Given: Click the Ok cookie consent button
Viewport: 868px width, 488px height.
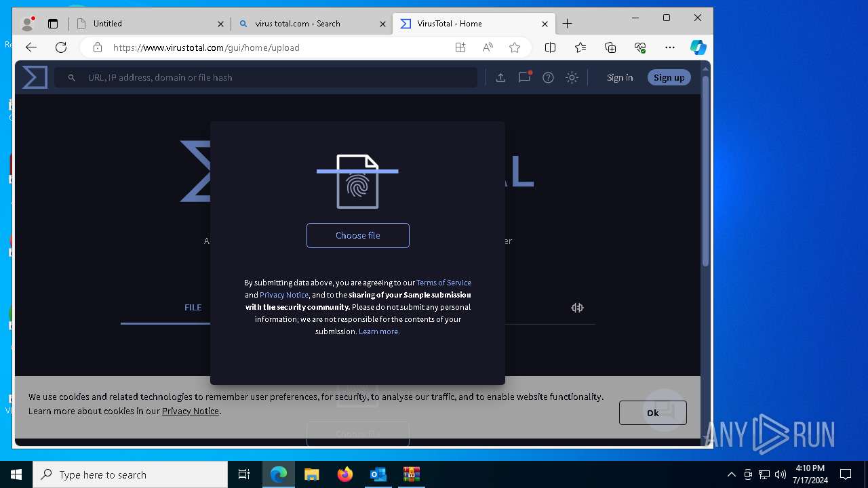Looking at the screenshot, I should pyautogui.click(x=652, y=413).
